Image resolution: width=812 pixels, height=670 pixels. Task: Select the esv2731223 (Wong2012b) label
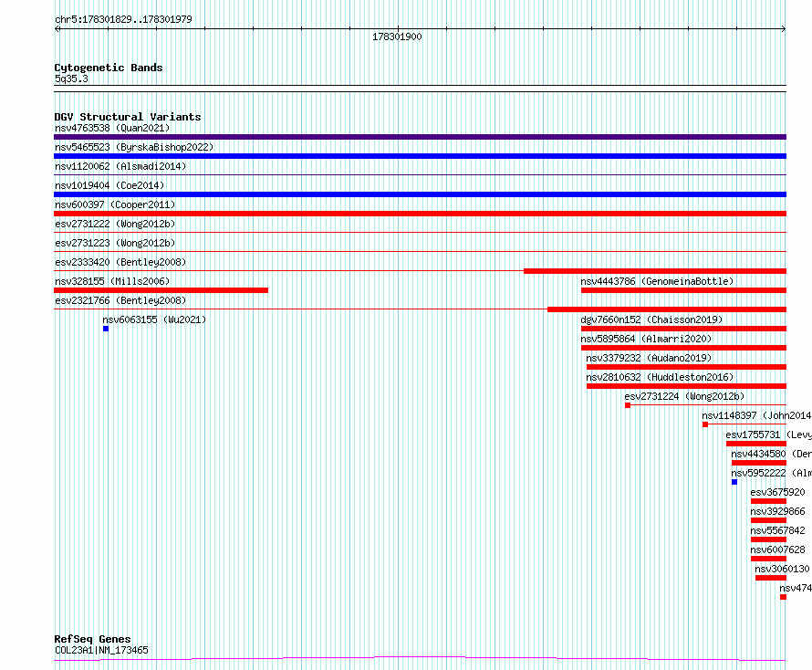tap(115, 243)
